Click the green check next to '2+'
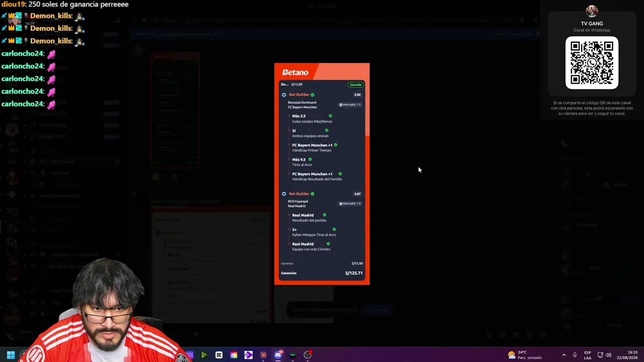The height and width of the screenshot is (362, 644). (x=334, y=229)
